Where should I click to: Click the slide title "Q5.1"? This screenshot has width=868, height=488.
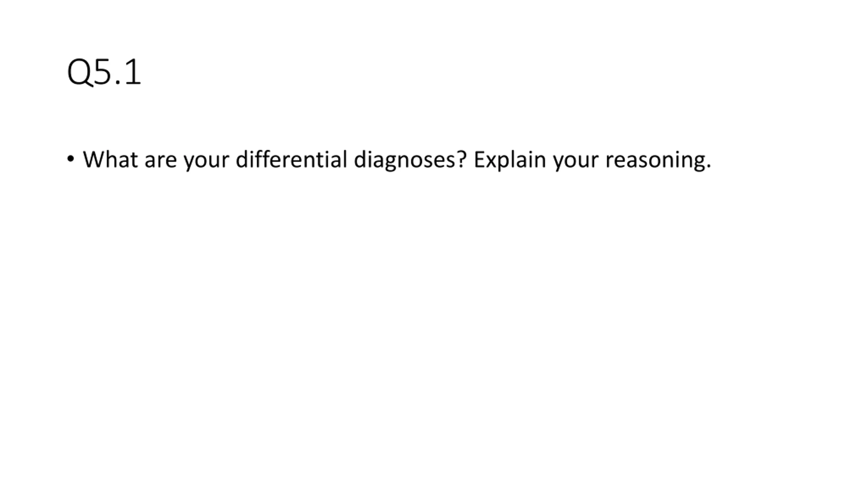(x=104, y=72)
